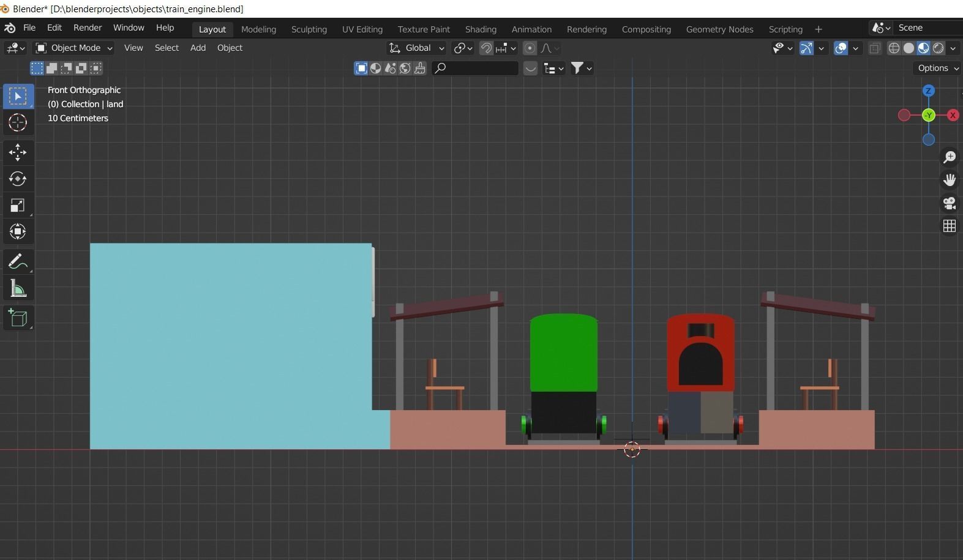Select the Measure ruler tool
Image resolution: width=963 pixels, height=560 pixels.
click(18, 288)
